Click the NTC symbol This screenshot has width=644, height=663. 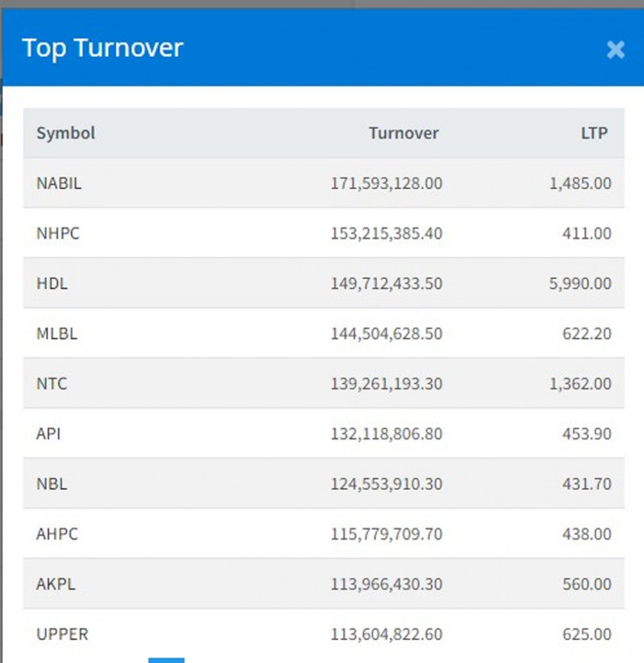(52, 383)
